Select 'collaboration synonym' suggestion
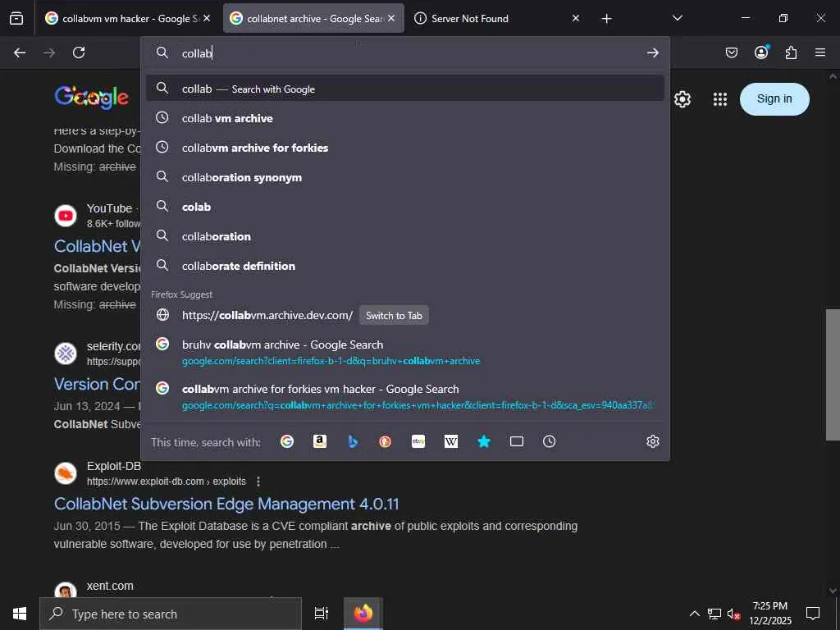This screenshot has height=630, width=840. [405, 177]
